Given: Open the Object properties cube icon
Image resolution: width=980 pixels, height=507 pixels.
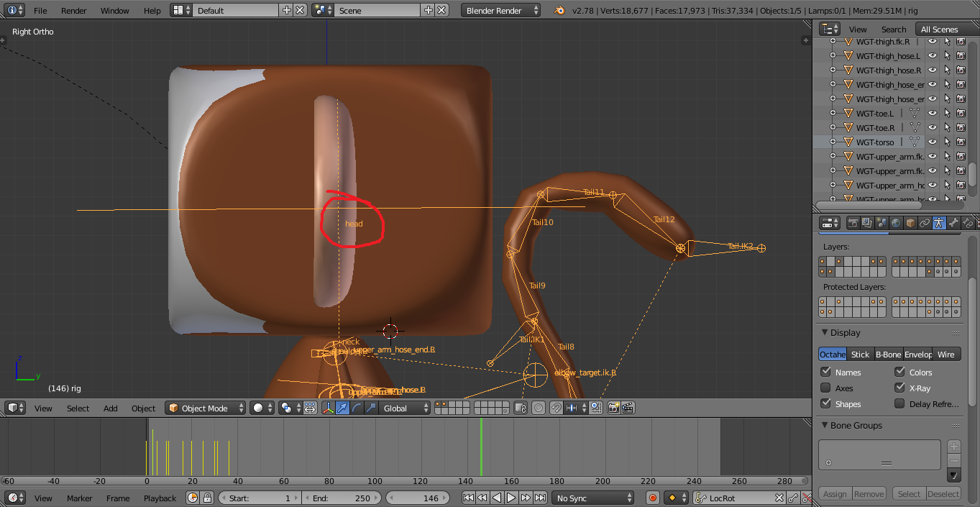Looking at the screenshot, I should pos(910,222).
